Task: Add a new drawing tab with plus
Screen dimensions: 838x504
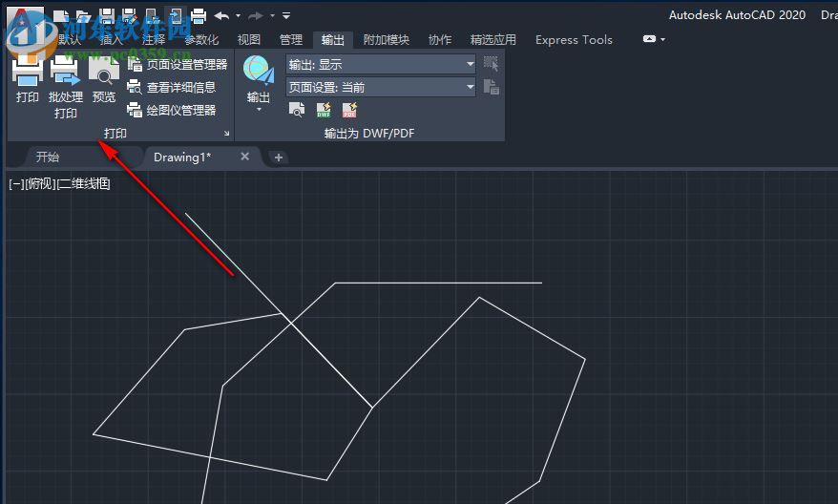Action: click(278, 157)
